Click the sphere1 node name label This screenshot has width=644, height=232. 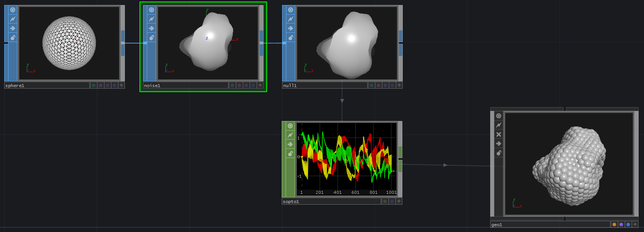[46, 86]
